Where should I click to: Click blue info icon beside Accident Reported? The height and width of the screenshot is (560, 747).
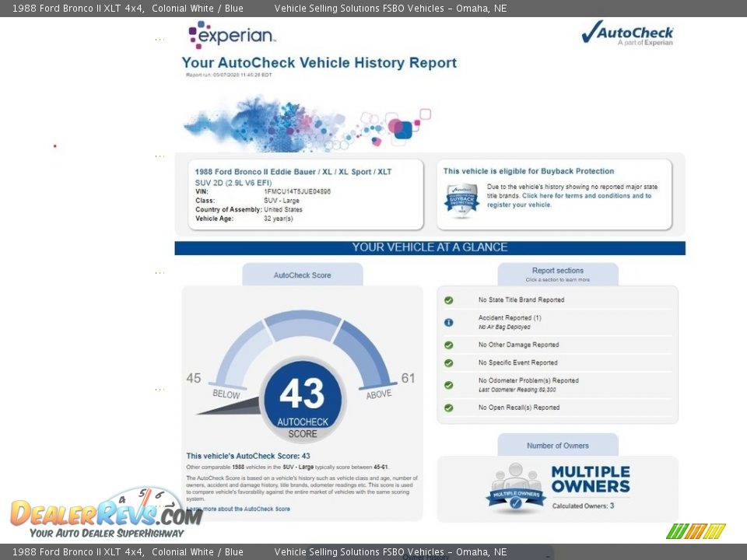448,322
